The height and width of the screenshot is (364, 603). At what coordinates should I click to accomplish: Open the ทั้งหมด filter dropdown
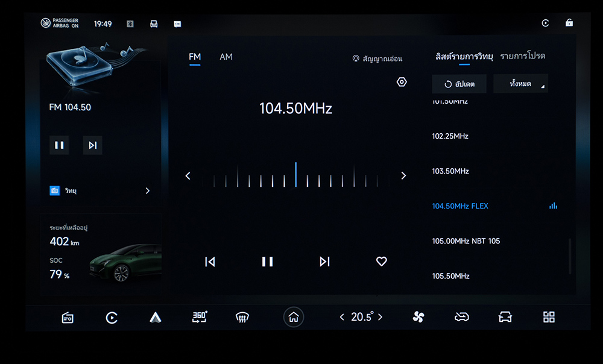(x=520, y=84)
